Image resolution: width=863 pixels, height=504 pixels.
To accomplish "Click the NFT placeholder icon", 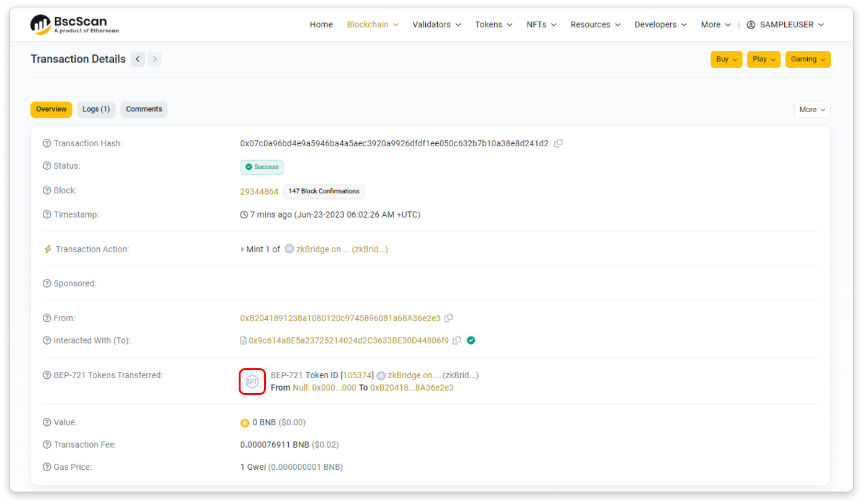I will [252, 381].
